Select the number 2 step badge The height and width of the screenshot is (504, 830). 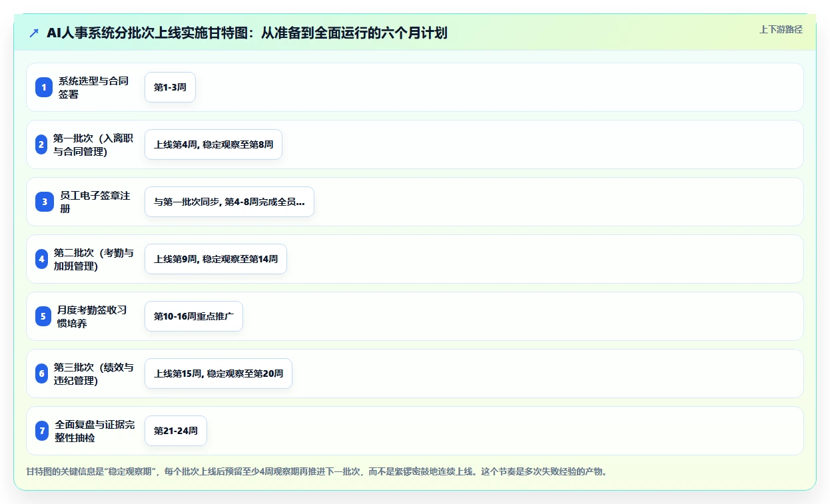click(x=41, y=144)
